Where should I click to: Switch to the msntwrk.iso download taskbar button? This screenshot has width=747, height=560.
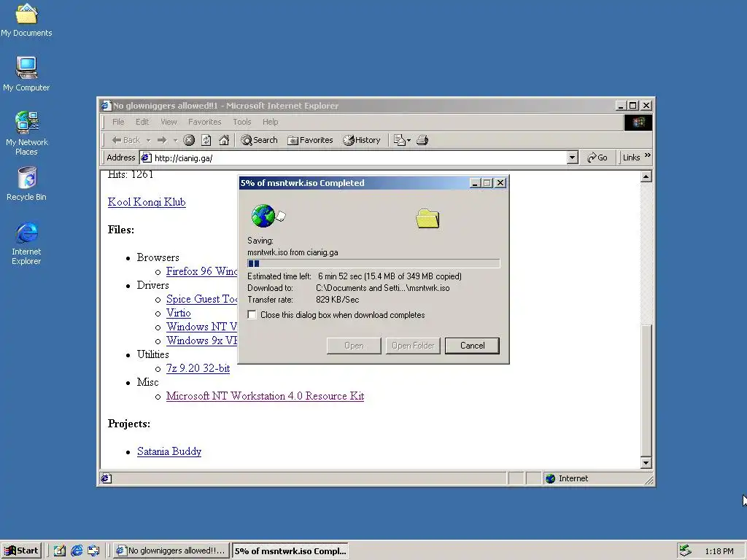coord(290,551)
